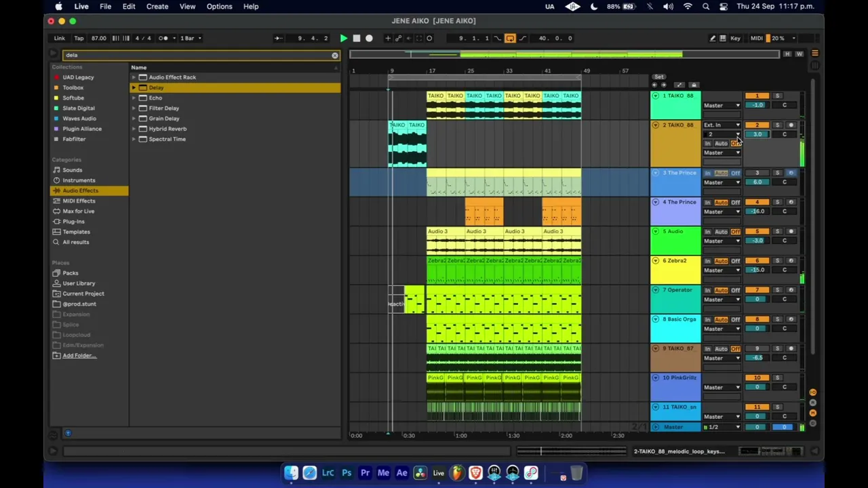Viewport: 868px width, 488px height.
Task: Open the Create menu
Action: pos(157,6)
